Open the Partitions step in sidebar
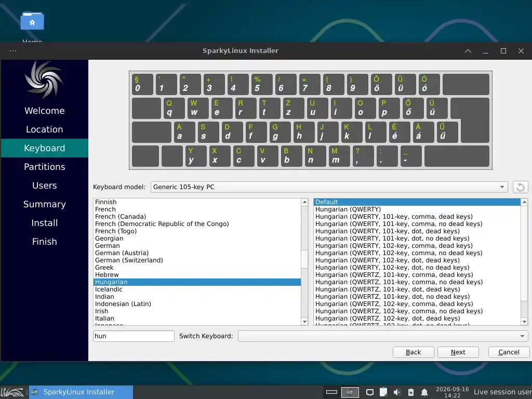 pos(45,167)
